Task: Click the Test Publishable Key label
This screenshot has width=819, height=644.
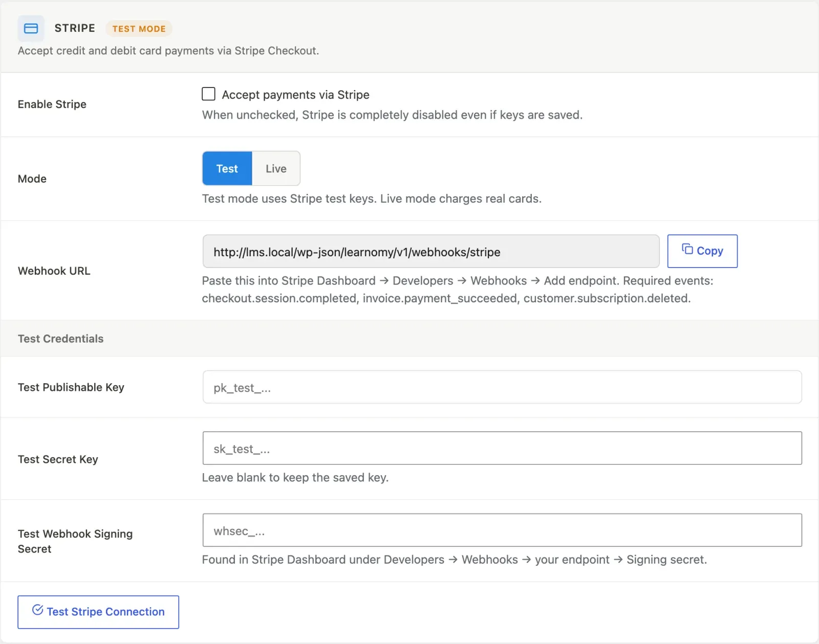Action: tap(71, 387)
